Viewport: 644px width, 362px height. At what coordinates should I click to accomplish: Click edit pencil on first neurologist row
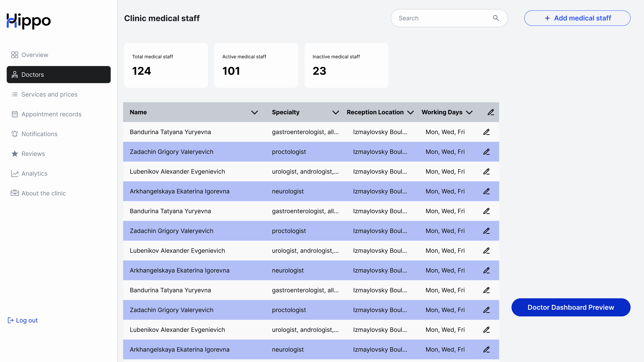pyautogui.click(x=486, y=191)
